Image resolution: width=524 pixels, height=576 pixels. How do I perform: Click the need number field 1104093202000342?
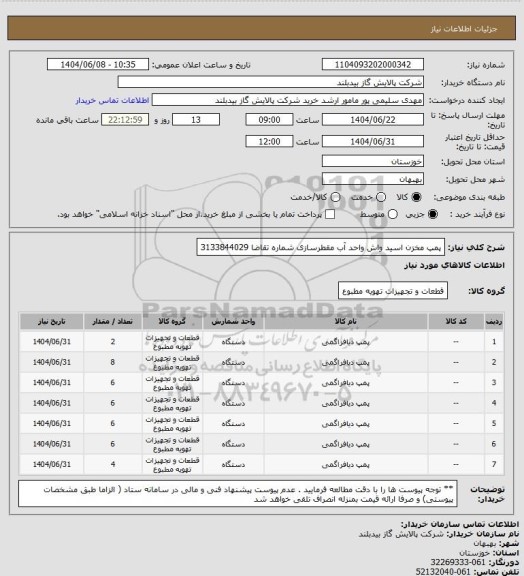click(x=373, y=65)
